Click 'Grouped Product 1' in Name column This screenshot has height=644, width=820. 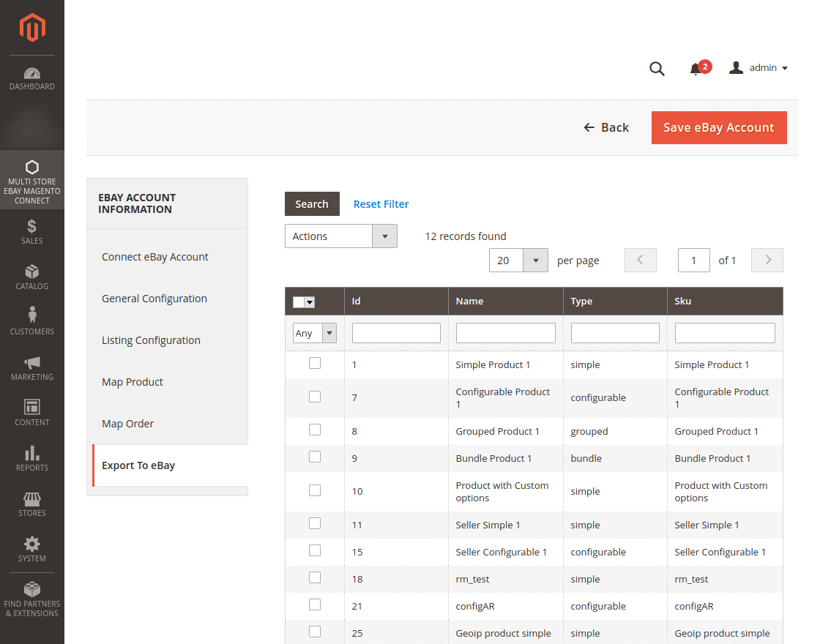497,431
